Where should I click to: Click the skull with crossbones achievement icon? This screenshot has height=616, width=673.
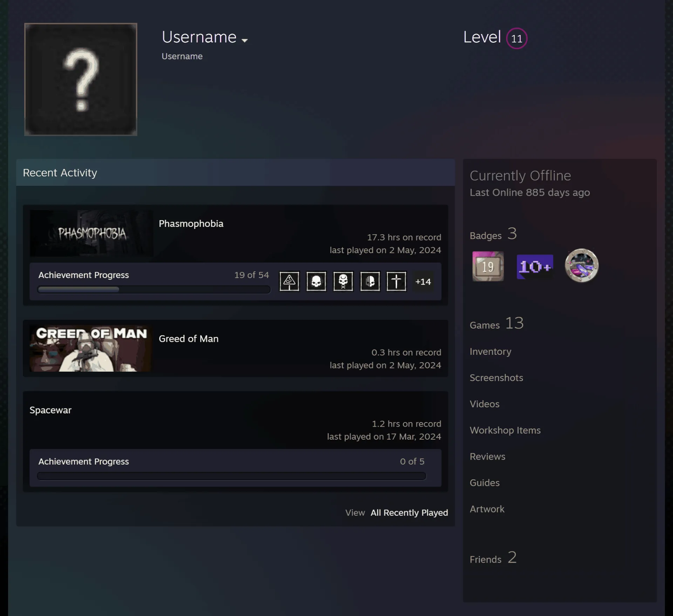343,282
